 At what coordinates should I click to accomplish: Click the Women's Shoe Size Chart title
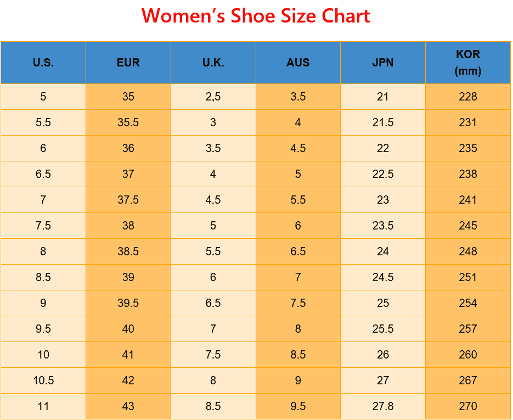[256, 16]
